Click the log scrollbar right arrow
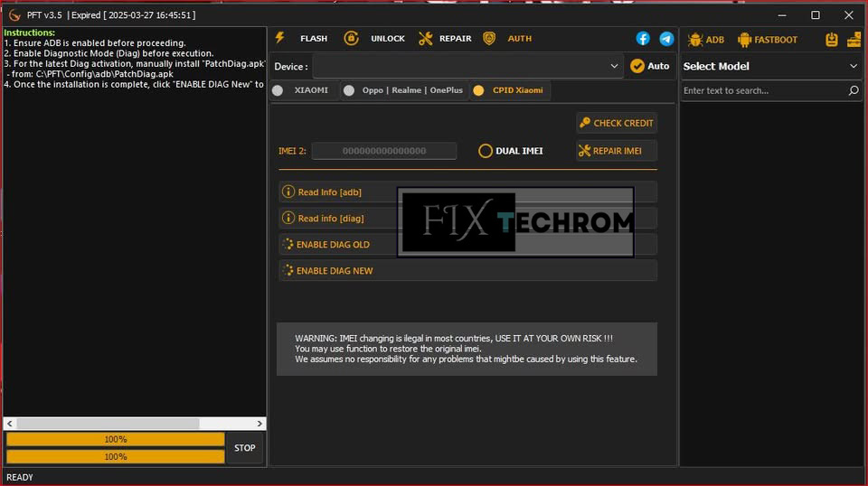868x486 pixels. pyautogui.click(x=259, y=424)
